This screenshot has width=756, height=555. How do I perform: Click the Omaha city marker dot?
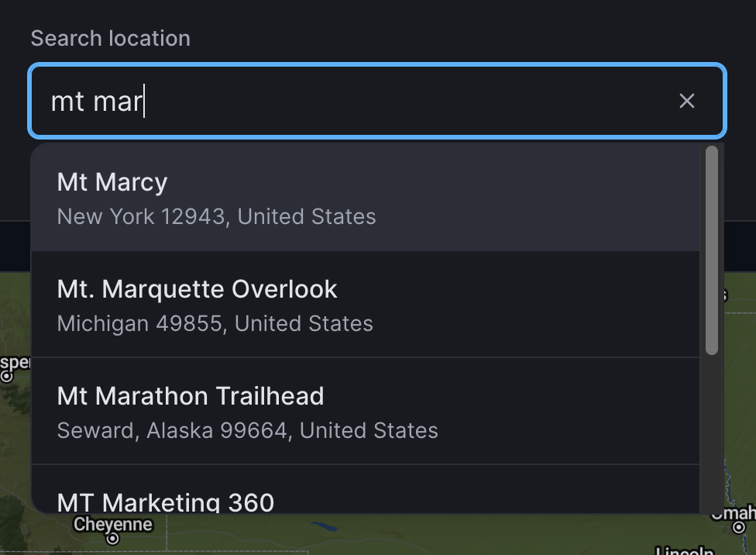tap(738, 527)
